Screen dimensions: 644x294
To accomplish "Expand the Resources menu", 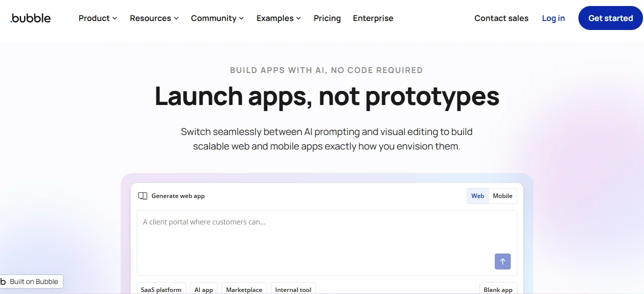I will (154, 18).
